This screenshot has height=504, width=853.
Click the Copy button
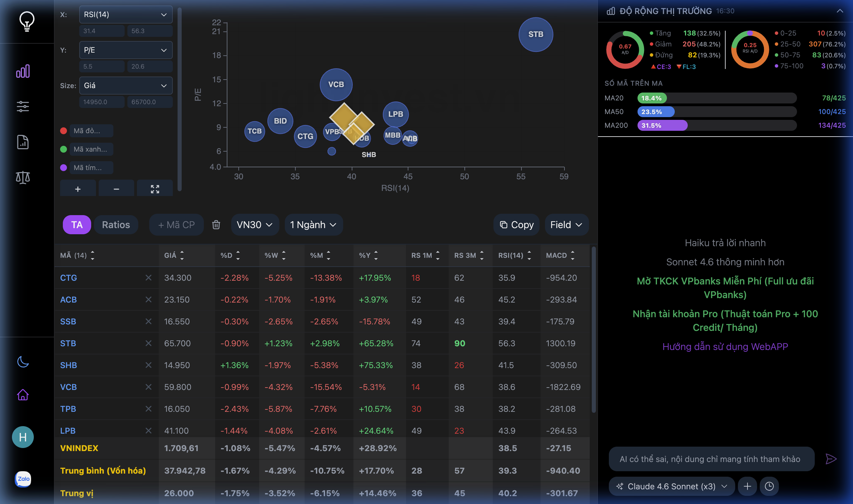coord(516,225)
